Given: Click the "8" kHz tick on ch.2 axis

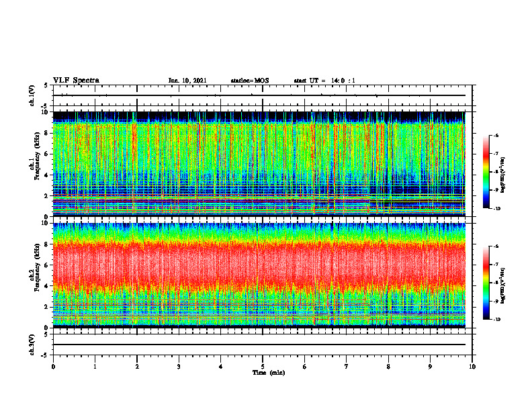Looking at the screenshot, I should point(46,244).
